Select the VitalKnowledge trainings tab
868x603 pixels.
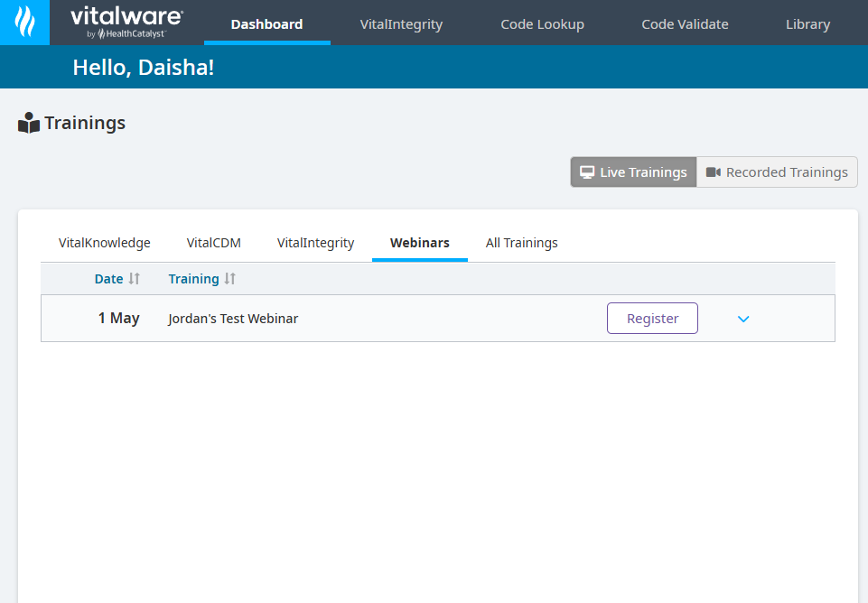pyautogui.click(x=105, y=243)
